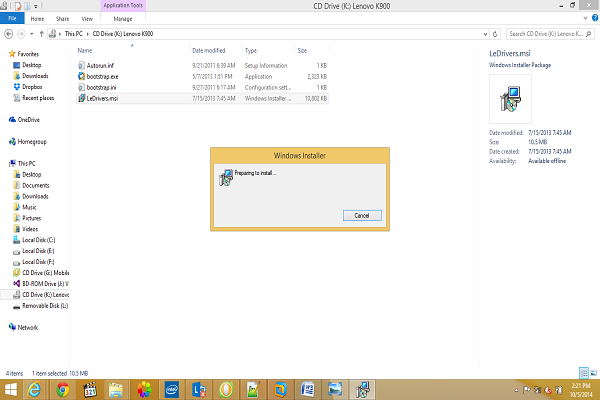Open the colorful flower taskbar app
The width and height of the screenshot is (600, 400).
[x=144, y=390]
